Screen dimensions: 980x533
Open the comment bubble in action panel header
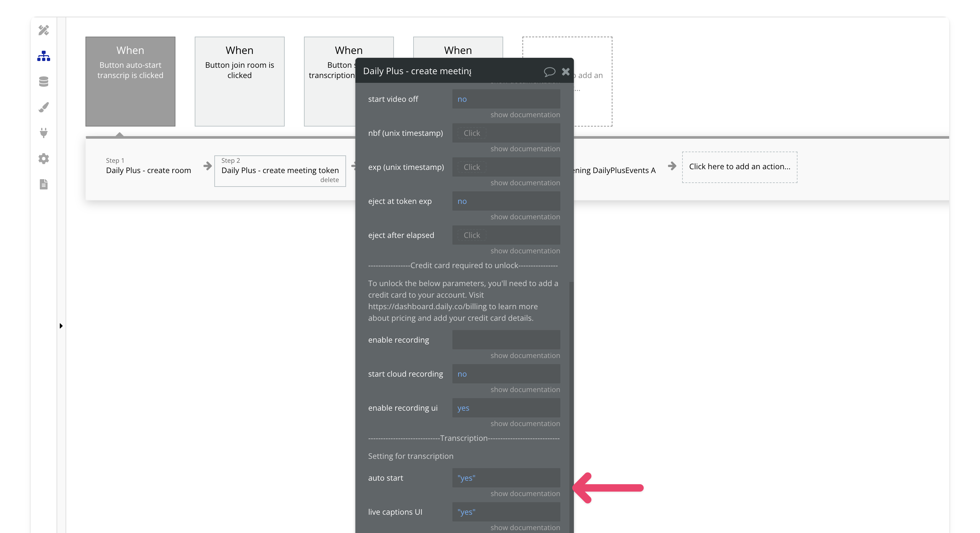[x=549, y=72]
